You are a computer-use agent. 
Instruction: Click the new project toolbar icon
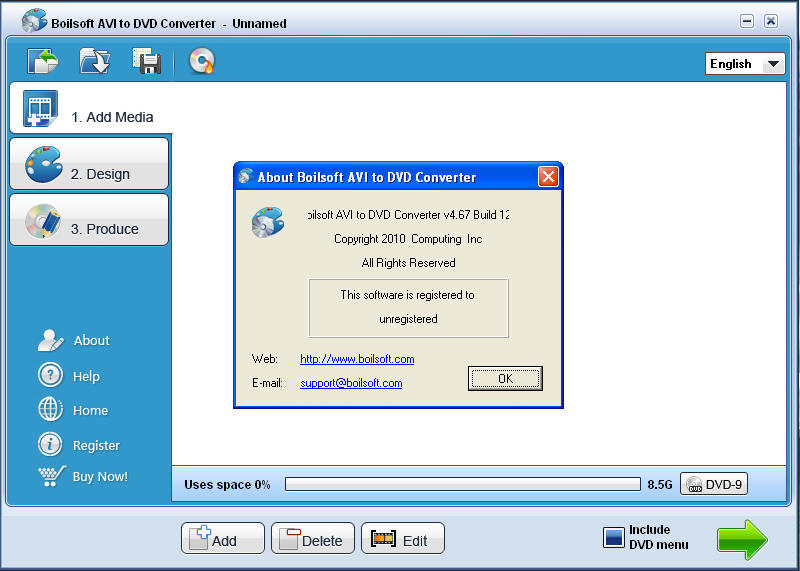coord(42,61)
